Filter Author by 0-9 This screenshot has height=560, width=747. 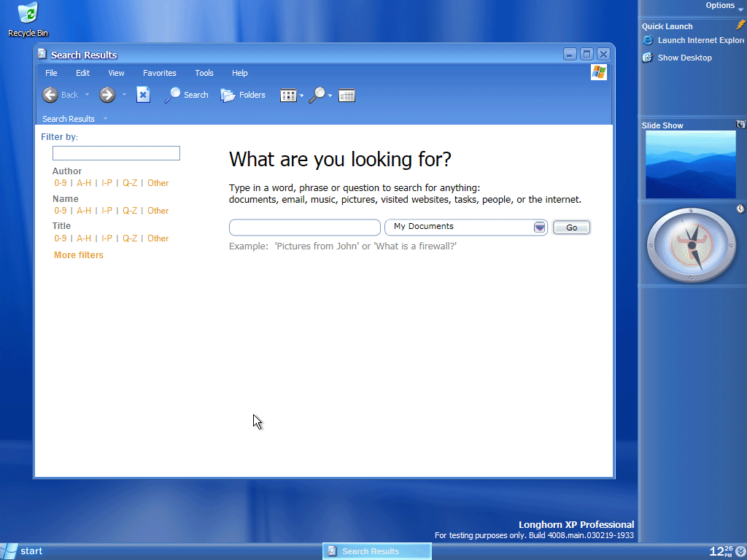click(60, 183)
